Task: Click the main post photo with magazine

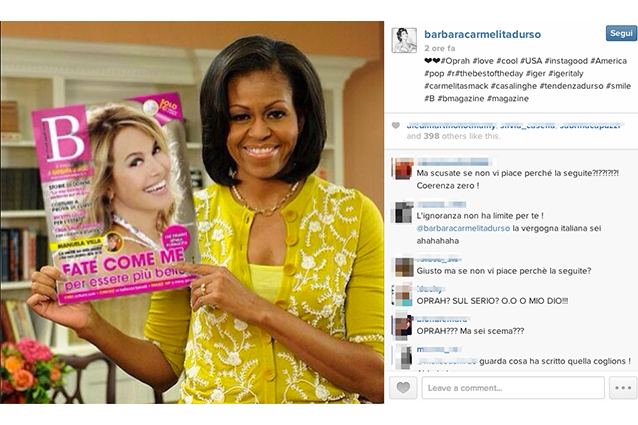Action: pyautogui.click(x=192, y=212)
